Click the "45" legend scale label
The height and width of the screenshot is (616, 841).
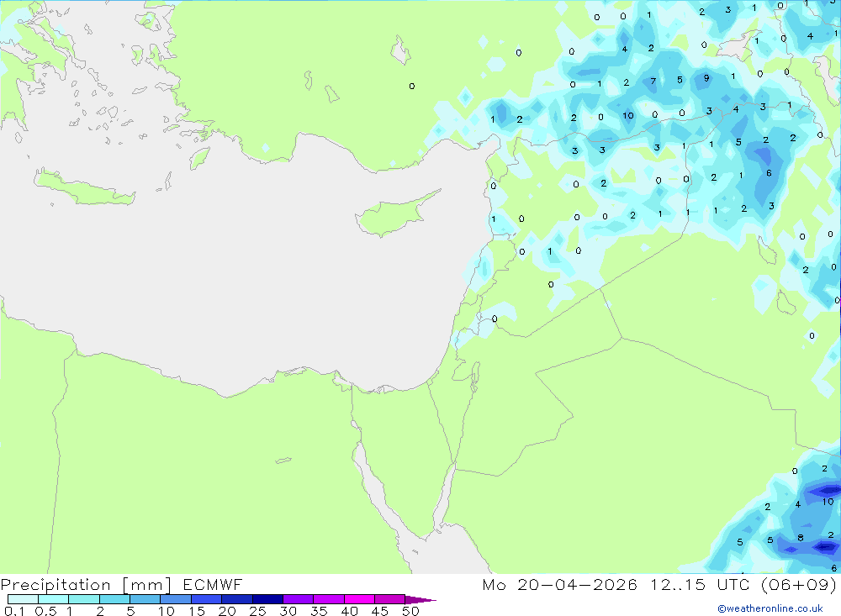[380, 611]
